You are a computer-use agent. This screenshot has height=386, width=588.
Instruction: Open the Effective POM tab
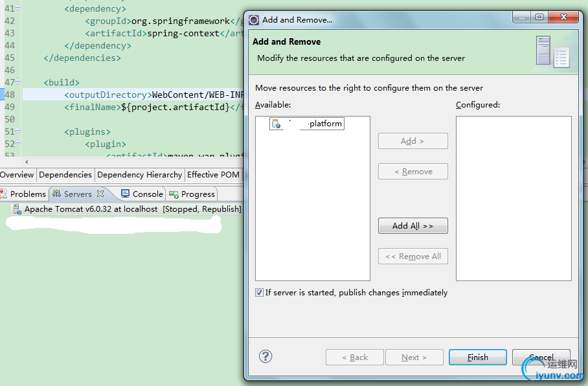coord(213,175)
